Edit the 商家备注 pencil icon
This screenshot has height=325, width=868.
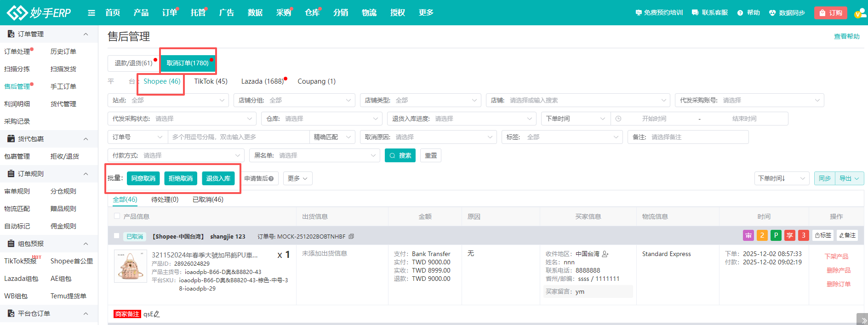pyautogui.click(x=157, y=314)
